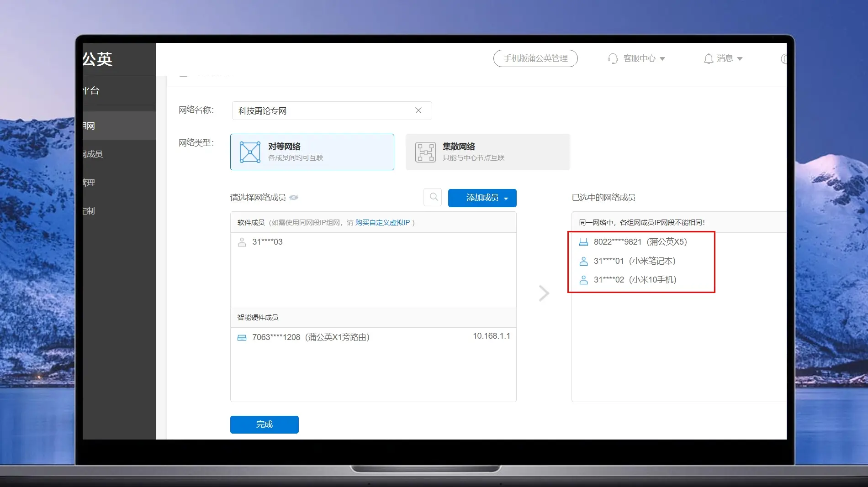Click the router icon for 7063****1208
This screenshot has height=487, width=868.
click(x=242, y=338)
